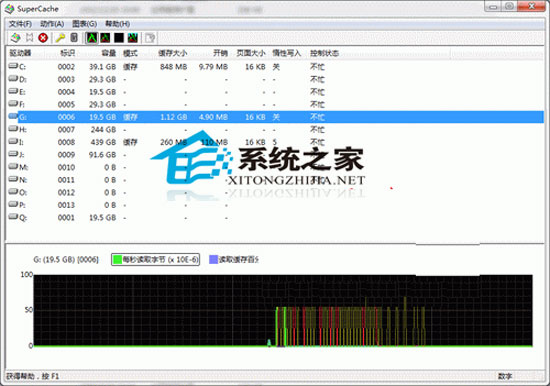This screenshot has height=386, width=550.
Task: Click the drive icon for M:
Action: click(13, 167)
